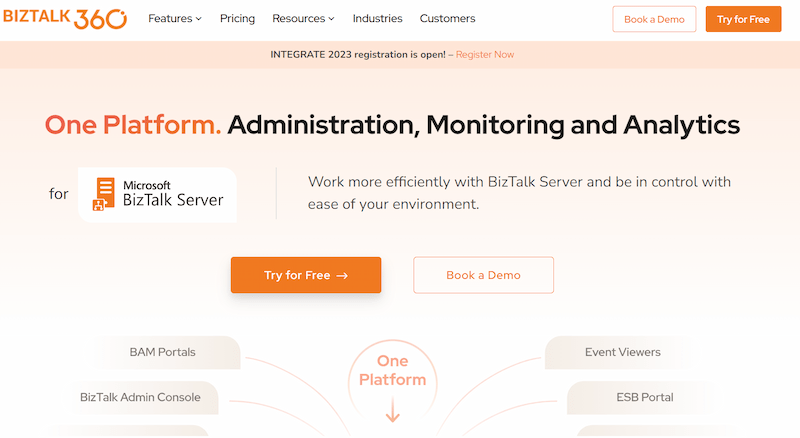Click the "One Platform." orange heading text
800x438 pixels.
133,125
